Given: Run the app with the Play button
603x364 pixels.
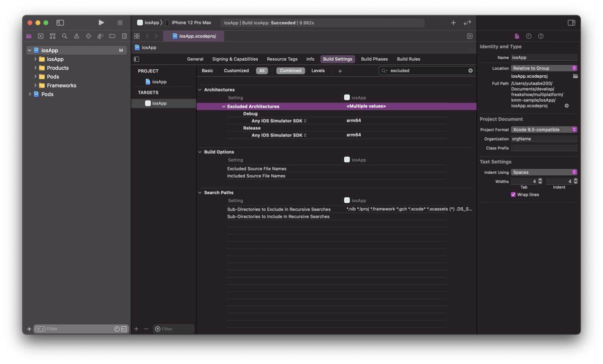Looking at the screenshot, I should pyautogui.click(x=101, y=23).
